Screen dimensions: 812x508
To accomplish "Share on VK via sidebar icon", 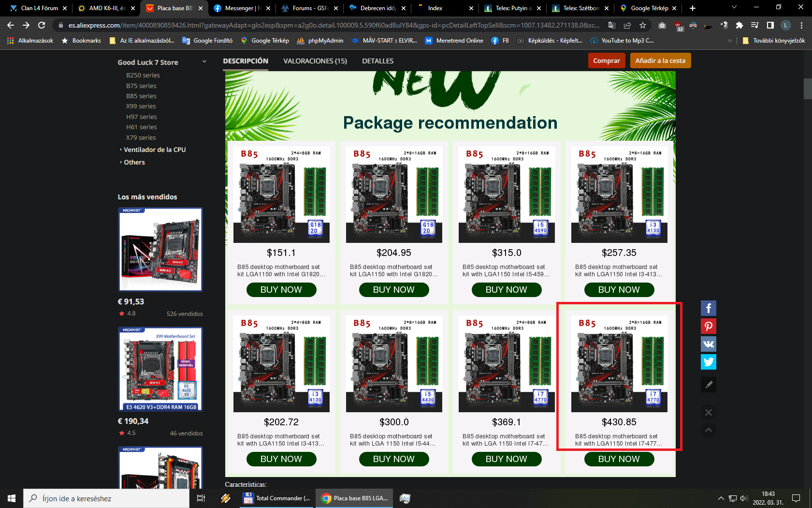I will coord(708,344).
